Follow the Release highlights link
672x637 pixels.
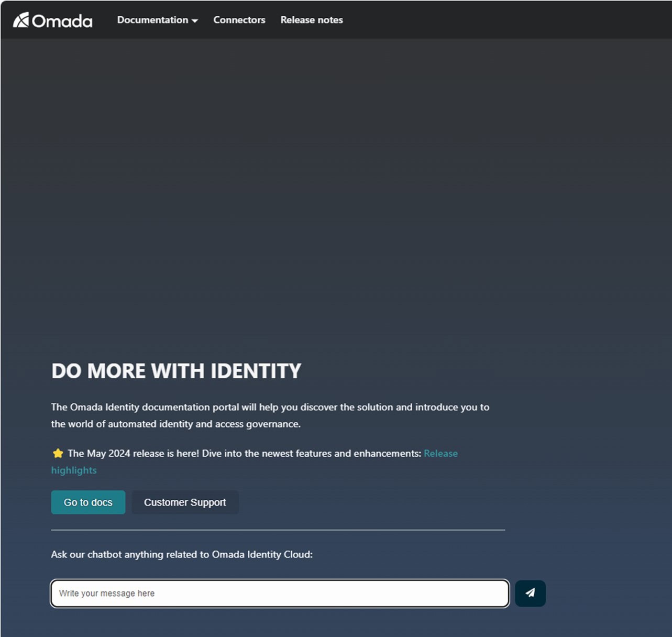[x=440, y=453]
